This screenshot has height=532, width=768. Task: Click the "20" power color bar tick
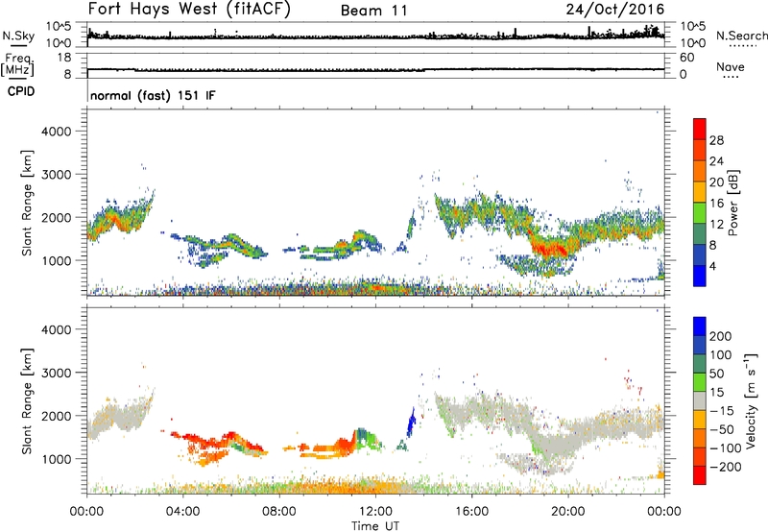click(x=716, y=182)
